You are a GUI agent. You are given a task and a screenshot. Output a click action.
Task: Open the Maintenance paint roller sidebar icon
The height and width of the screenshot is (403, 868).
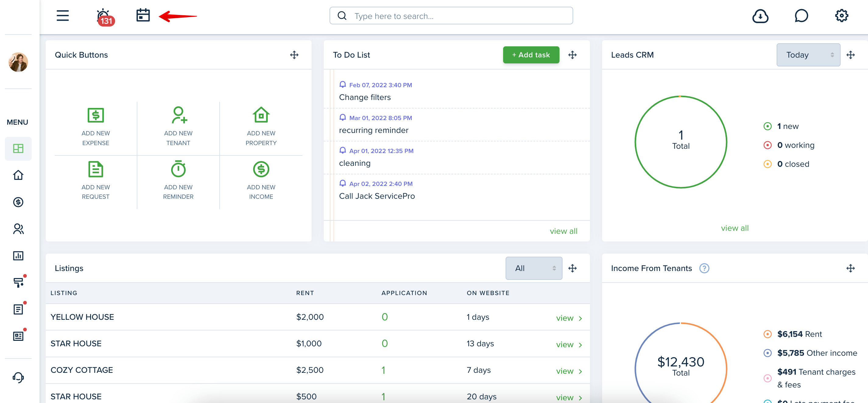coord(18,282)
